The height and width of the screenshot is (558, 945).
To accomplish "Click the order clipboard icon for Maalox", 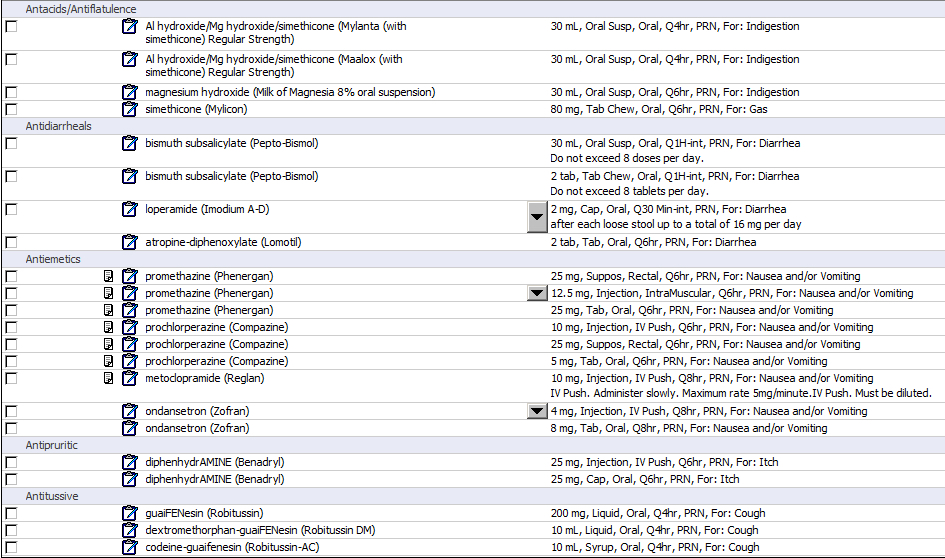I will pyautogui.click(x=130, y=59).
